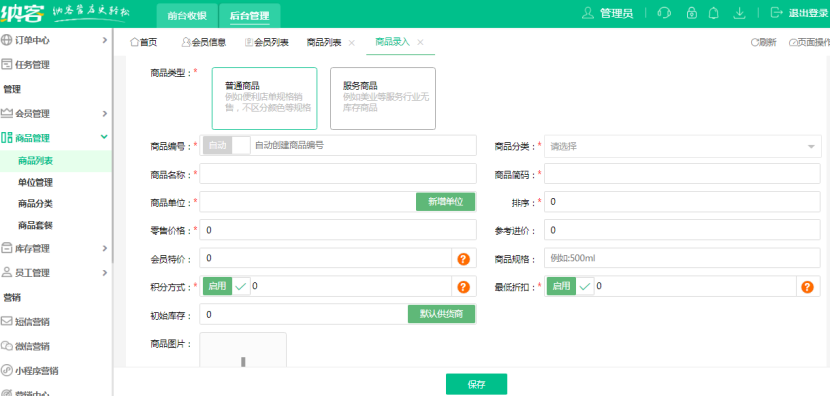Screen dimensions: 831x397
Task: Click the 订单中心 globe icon
Action: (6, 40)
